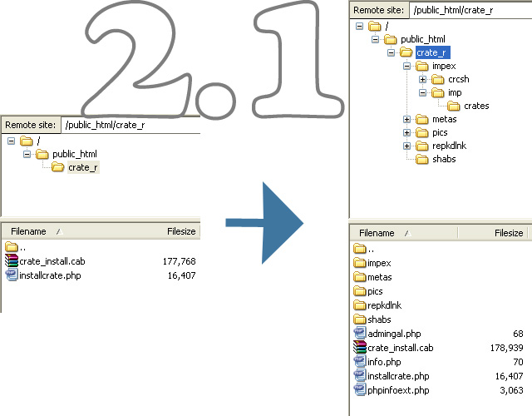Expand the crcsh tree node

point(422,79)
